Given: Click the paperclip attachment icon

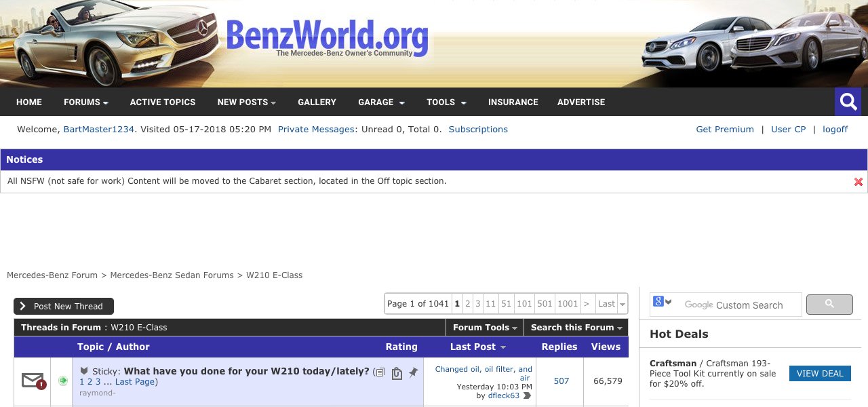Looking at the screenshot, I should 397,372.
